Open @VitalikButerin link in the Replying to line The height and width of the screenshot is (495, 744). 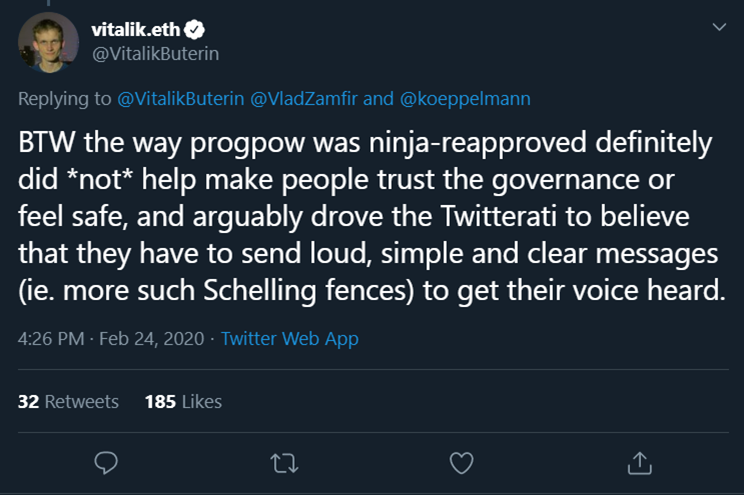[x=181, y=99]
